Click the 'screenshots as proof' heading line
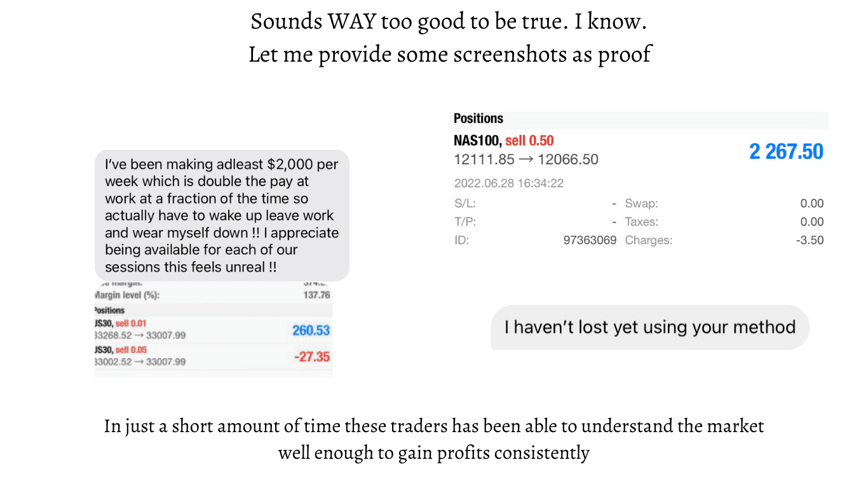 click(450, 55)
